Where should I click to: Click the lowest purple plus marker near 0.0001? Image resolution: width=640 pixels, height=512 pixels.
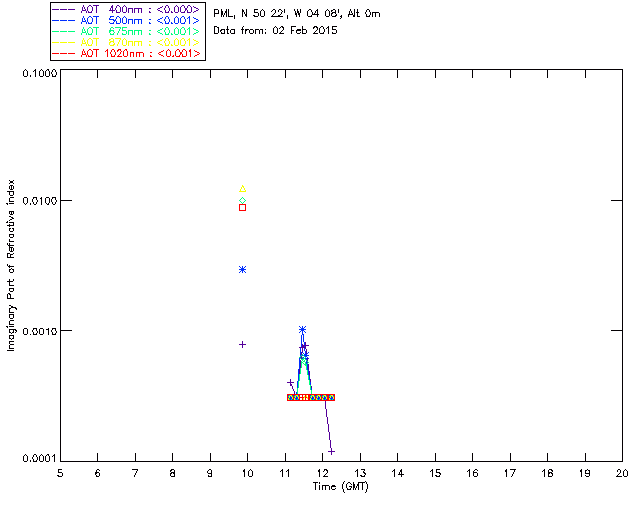tap(331, 452)
